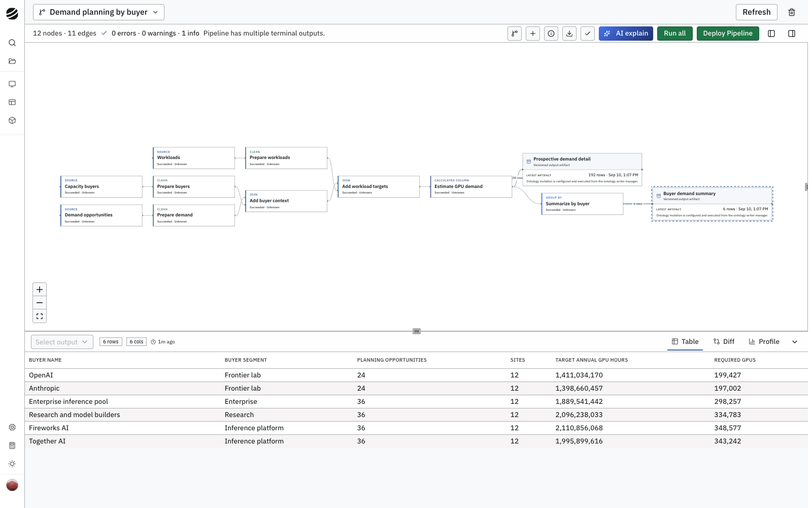Image resolution: width=812 pixels, height=508 pixels.
Task: Select the Add buyer context join node
Action: 286,201
